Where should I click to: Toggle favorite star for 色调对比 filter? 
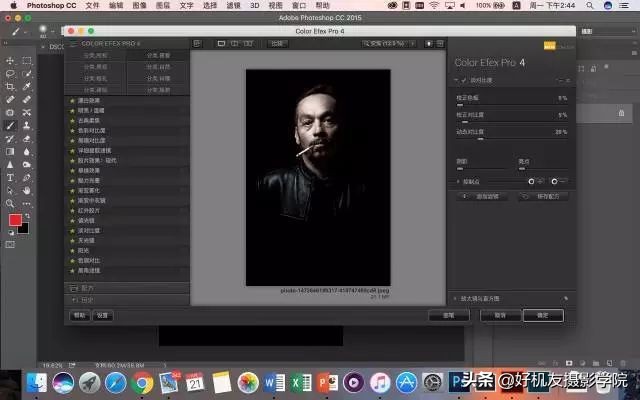click(72, 260)
